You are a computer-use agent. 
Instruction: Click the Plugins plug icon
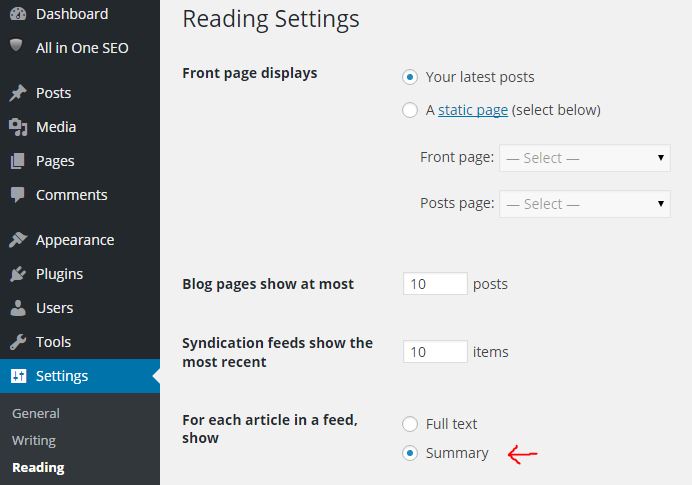click(x=18, y=274)
